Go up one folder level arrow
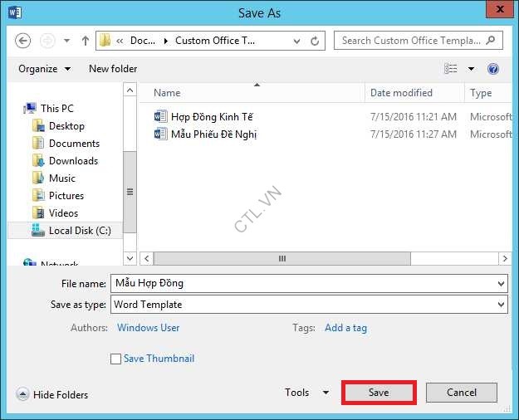This screenshot has height=420, width=519. pyautogui.click(x=86, y=41)
